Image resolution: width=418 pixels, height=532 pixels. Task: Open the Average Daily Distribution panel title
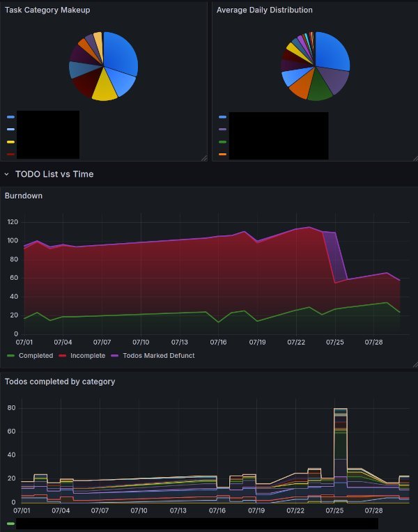(x=264, y=10)
